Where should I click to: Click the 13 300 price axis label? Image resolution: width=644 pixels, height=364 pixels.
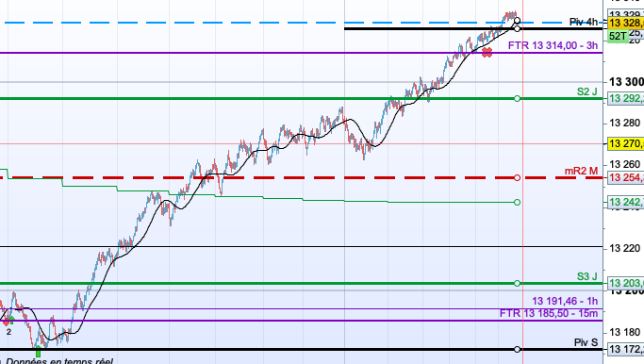[x=626, y=82]
